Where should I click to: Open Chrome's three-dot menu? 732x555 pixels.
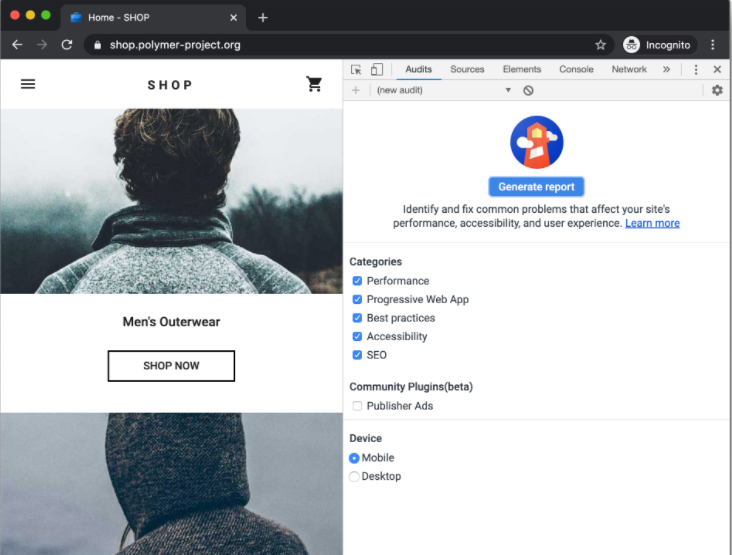coord(712,45)
